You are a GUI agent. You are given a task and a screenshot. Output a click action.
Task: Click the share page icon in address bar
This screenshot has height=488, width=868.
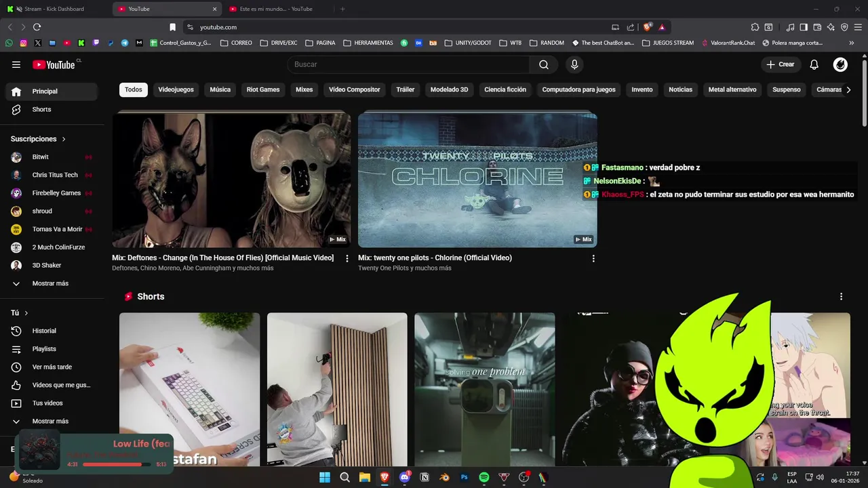[x=631, y=27]
